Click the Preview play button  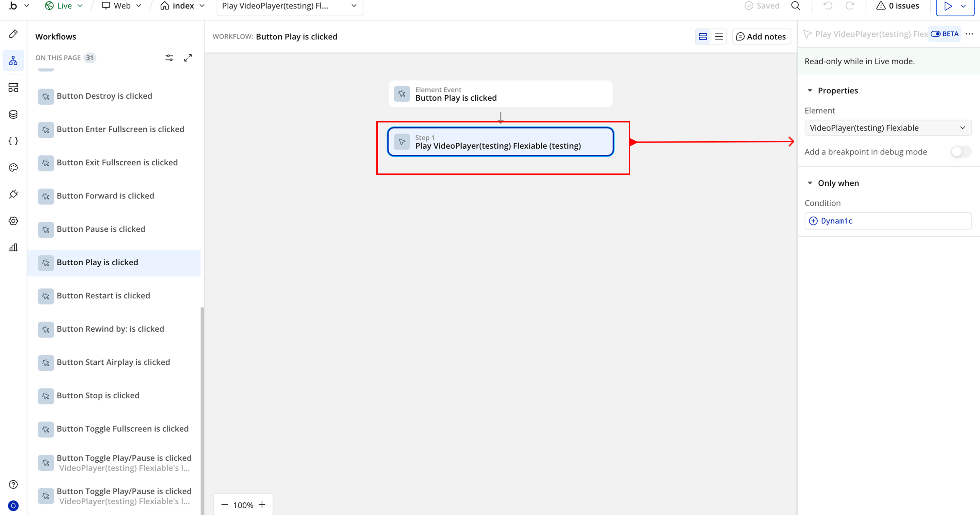tap(948, 6)
